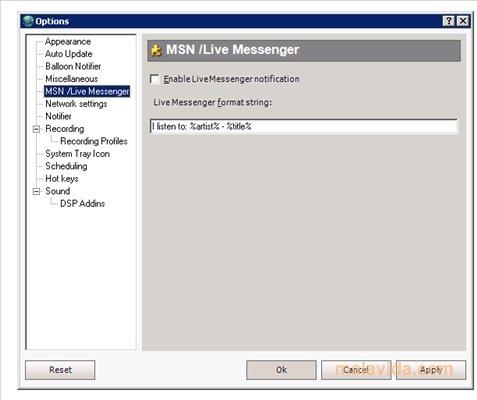Collapse the Recording tree node
This screenshot has width=477, height=400.
pos(36,129)
